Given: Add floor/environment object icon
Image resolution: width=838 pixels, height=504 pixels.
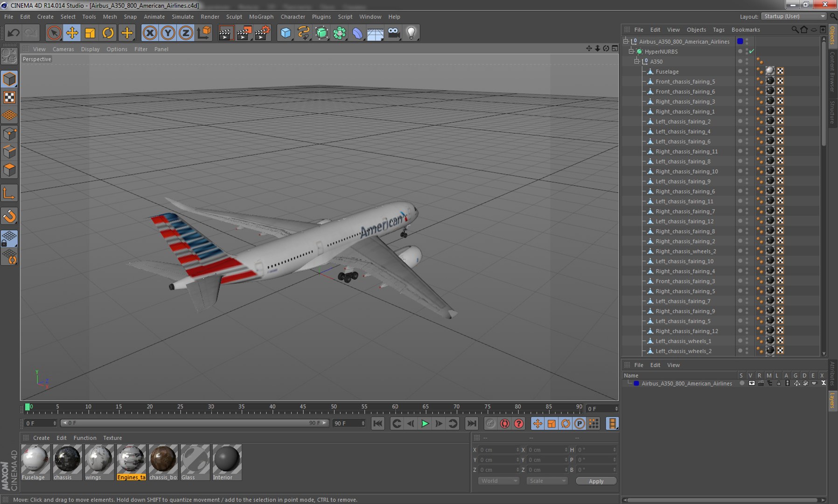Looking at the screenshot, I should coord(375,33).
